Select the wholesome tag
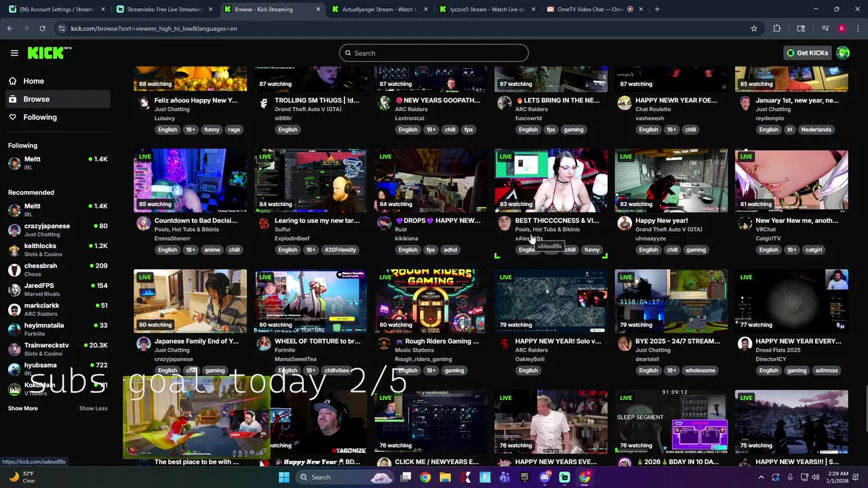The height and width of the screenshot is (488, 868). (x=700, y=370)
